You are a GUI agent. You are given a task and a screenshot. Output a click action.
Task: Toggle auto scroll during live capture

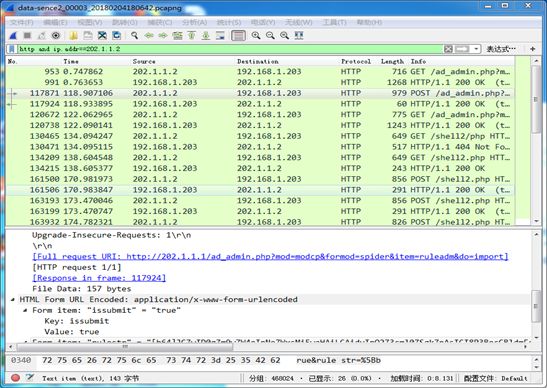[x=220, y=36]
